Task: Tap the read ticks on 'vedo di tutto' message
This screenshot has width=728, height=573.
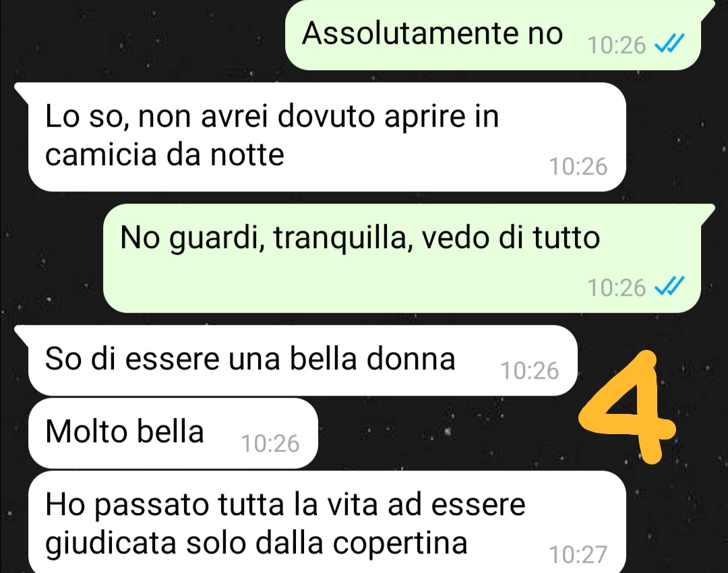Action: pyautogui.click(x=669, y=286)
